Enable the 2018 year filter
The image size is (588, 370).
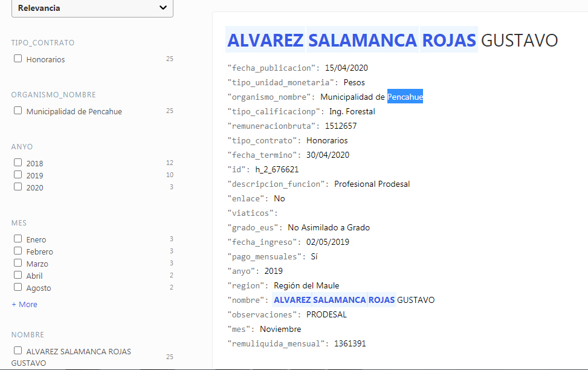[x=18, y=163]
